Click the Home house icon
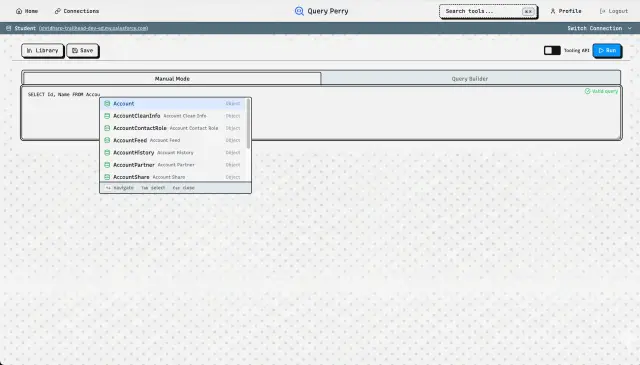The width and height of the screenshot is (640, 365). point(19,11)
